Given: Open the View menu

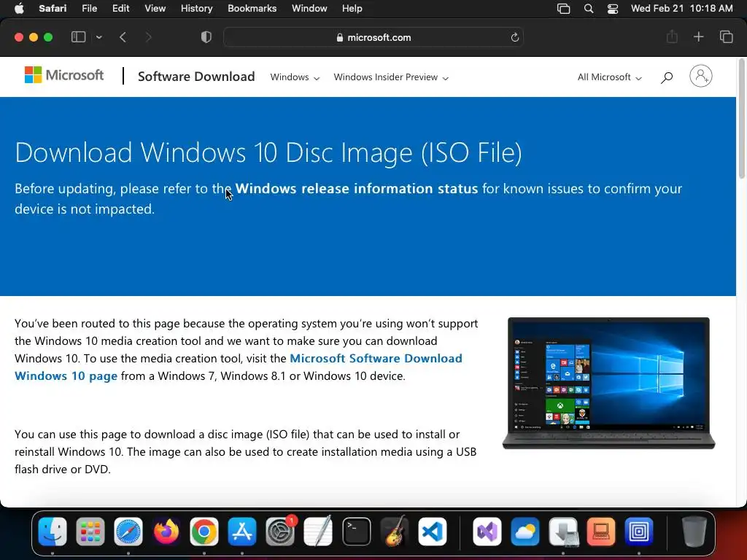Looking at the screenshot, I should tap(155, 9).
